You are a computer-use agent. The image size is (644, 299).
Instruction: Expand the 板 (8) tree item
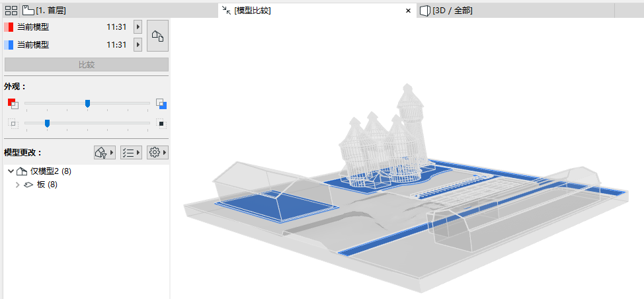pyautogui.click(x=17, y=185)
